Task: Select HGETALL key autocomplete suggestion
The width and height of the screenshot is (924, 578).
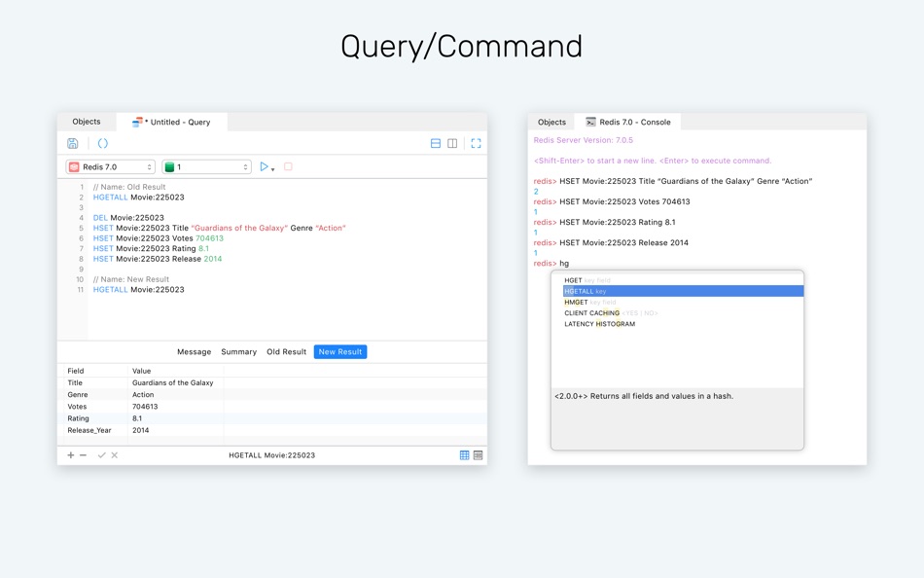Action: tap(684, 291)
